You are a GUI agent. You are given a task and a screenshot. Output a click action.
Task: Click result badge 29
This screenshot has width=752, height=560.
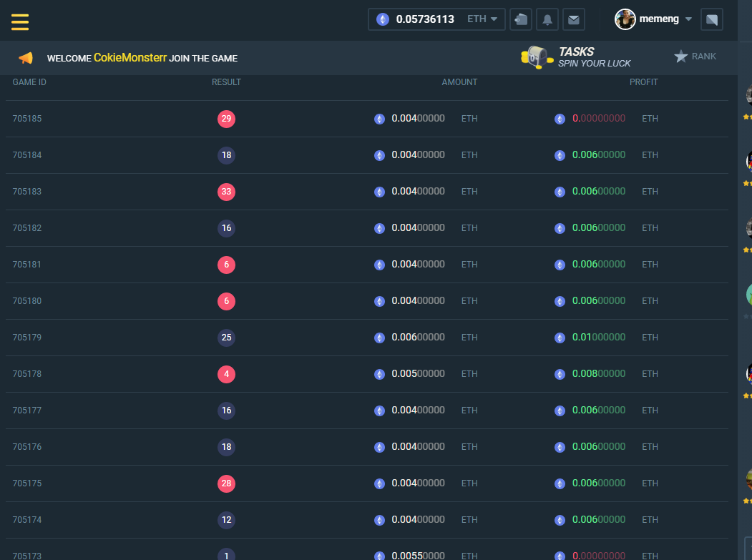[x=226, y=119]
